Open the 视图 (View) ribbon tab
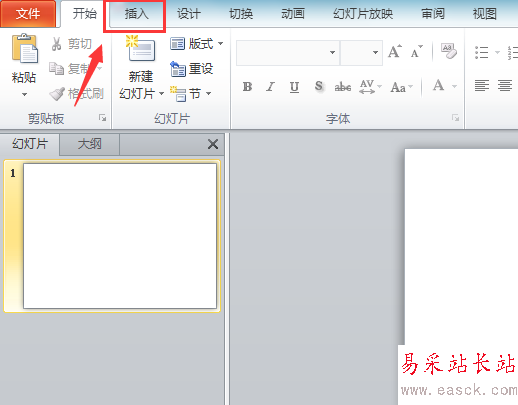The width and height of the screenshot is (518, 405). coord(485,14)
